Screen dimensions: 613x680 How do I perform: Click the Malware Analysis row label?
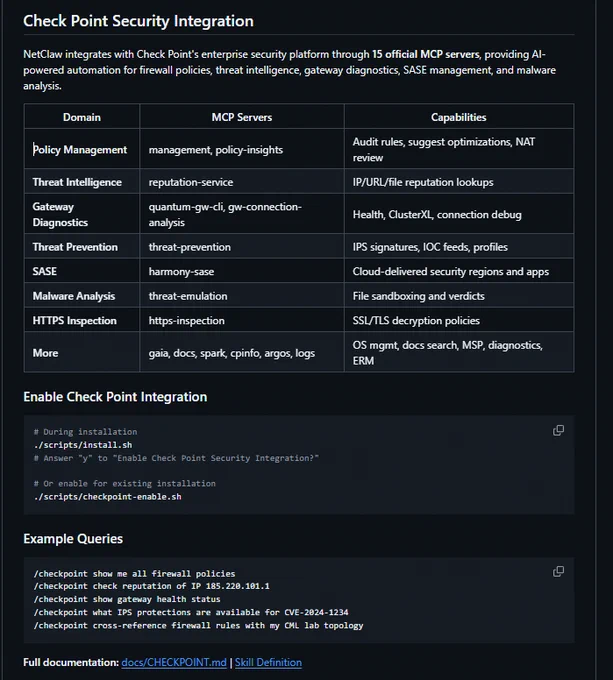pyautogui.click(x=74, y=296)
